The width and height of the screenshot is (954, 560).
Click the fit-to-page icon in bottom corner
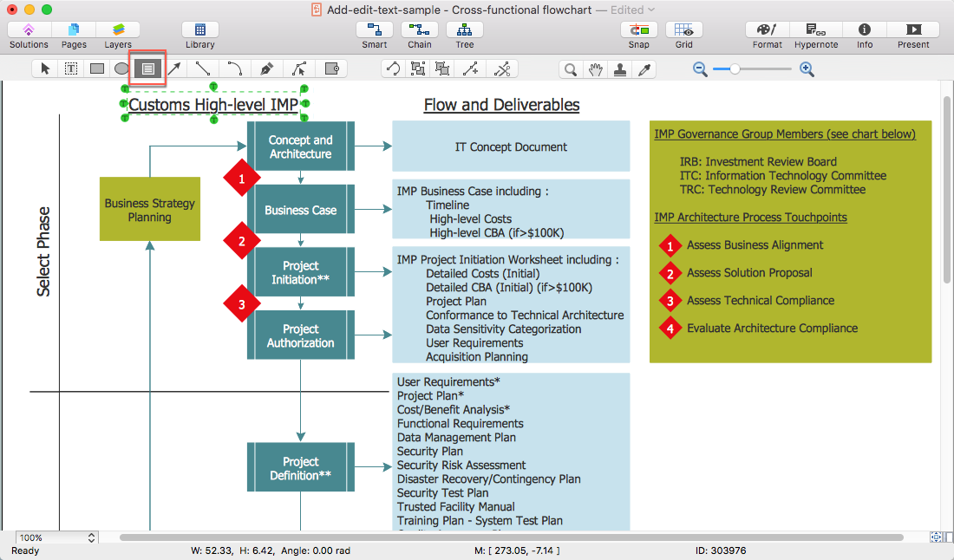click(936, 537)
